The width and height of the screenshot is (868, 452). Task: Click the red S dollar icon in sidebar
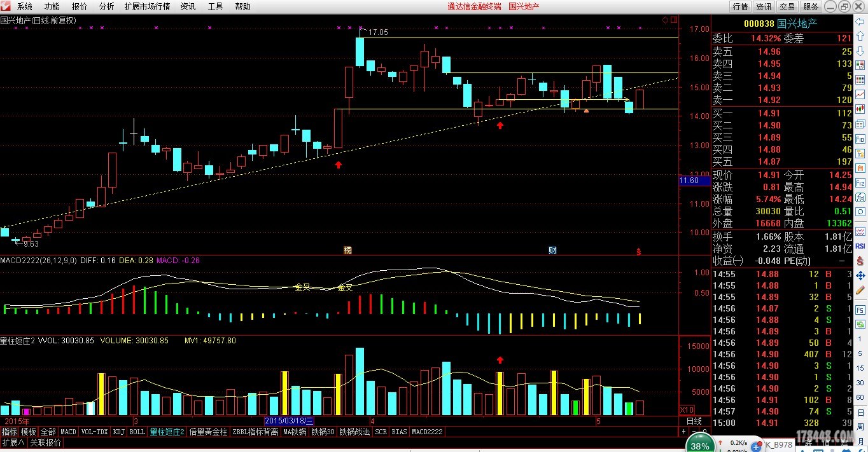click(860, 260)
